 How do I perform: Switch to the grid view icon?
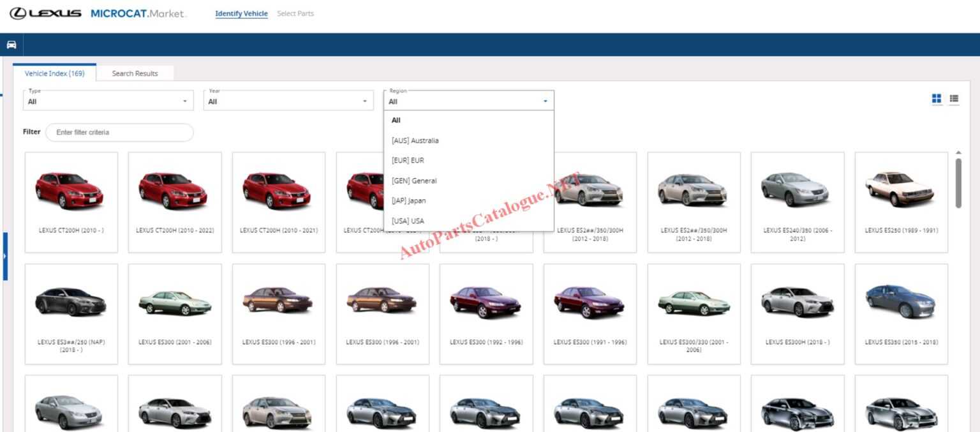pyautogui.click(x=937, y=99)
